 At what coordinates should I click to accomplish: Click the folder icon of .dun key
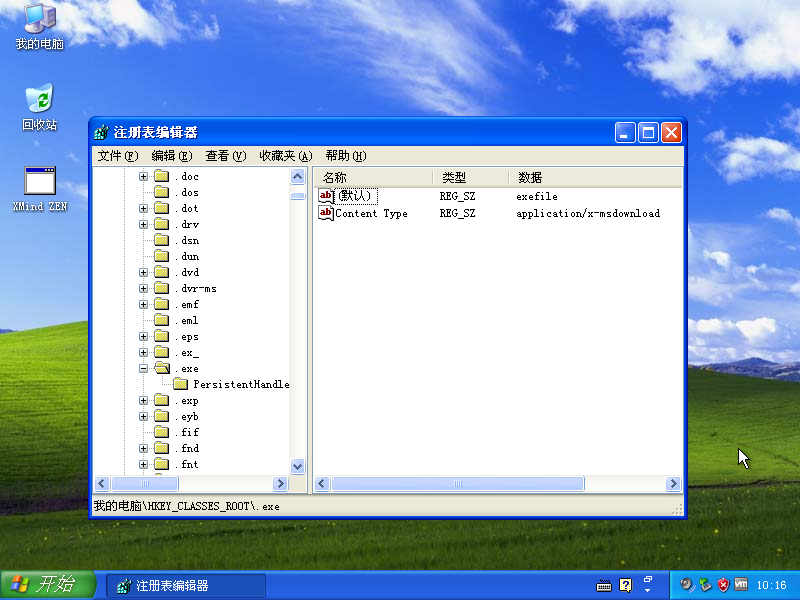pyautogui.click(x=162, y=256)
